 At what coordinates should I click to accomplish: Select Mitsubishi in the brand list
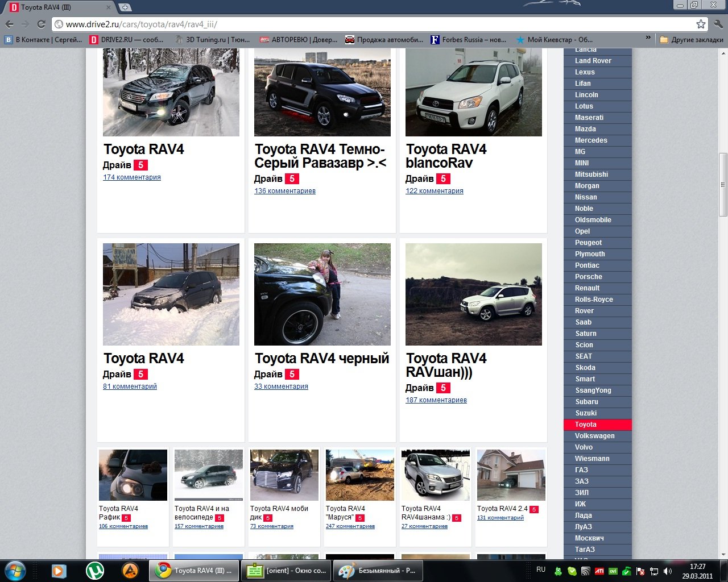click(x=598, y=174)
